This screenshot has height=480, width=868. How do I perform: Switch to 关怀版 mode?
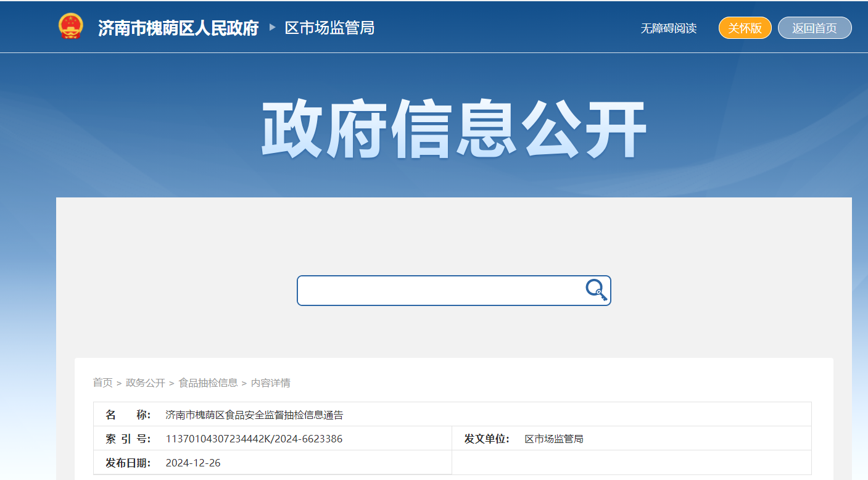point(745,28)
